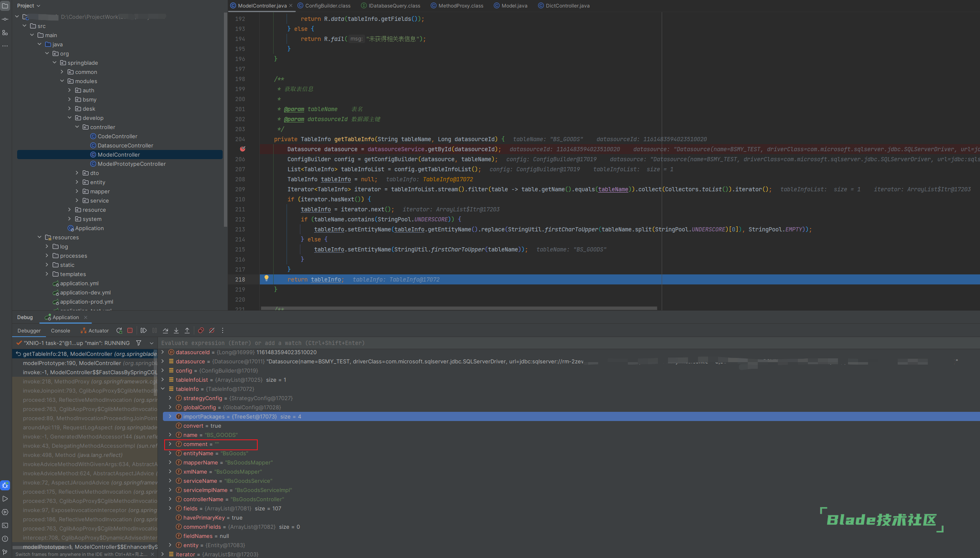
Task: Open the Debug tool window bug icon
Action: 5,485
